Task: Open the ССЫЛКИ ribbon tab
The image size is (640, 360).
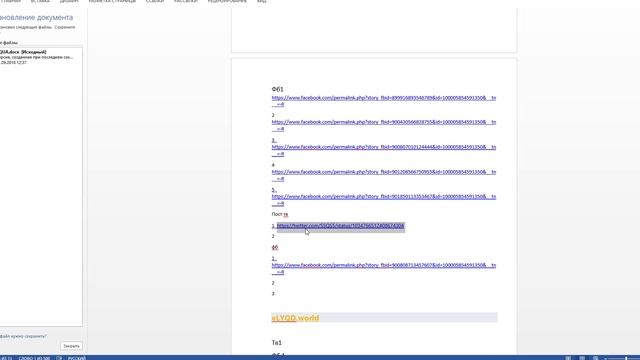Action: pyautogui.click(x=155, y=1)
